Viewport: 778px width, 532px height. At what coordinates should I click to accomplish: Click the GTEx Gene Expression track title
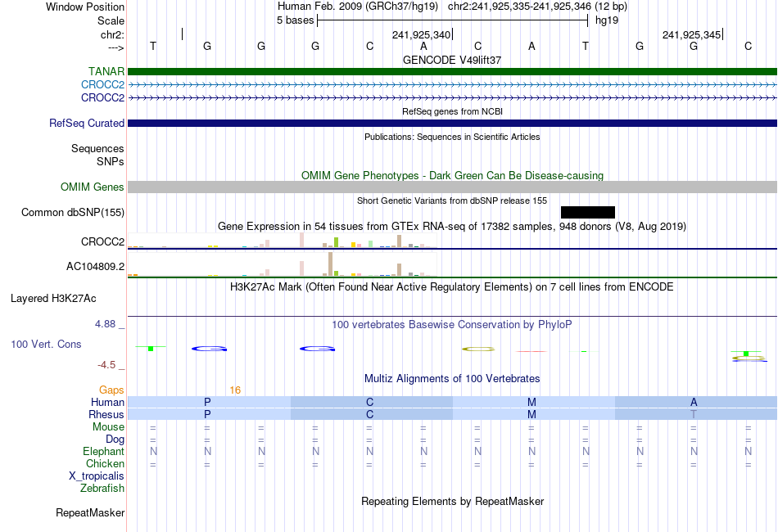452,227
